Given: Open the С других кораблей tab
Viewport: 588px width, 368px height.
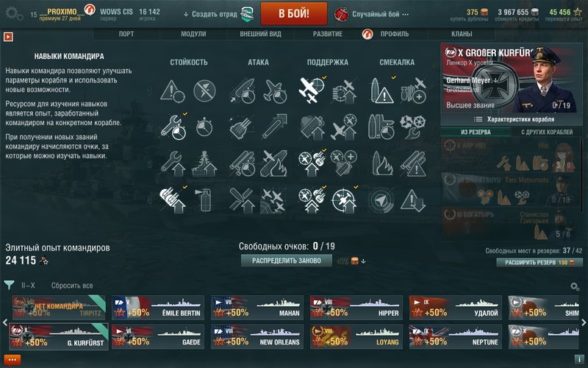Looking at the screenshot, I should click(547, 132).
